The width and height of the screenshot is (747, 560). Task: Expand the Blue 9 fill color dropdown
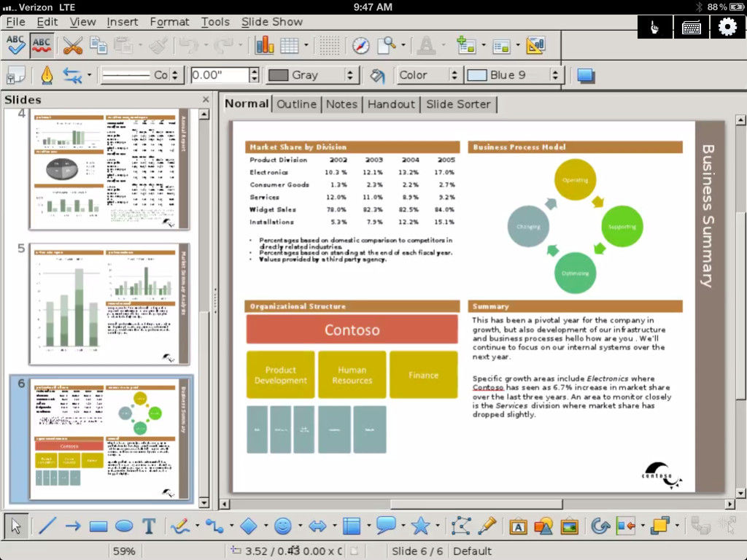(x=513, y=75)
